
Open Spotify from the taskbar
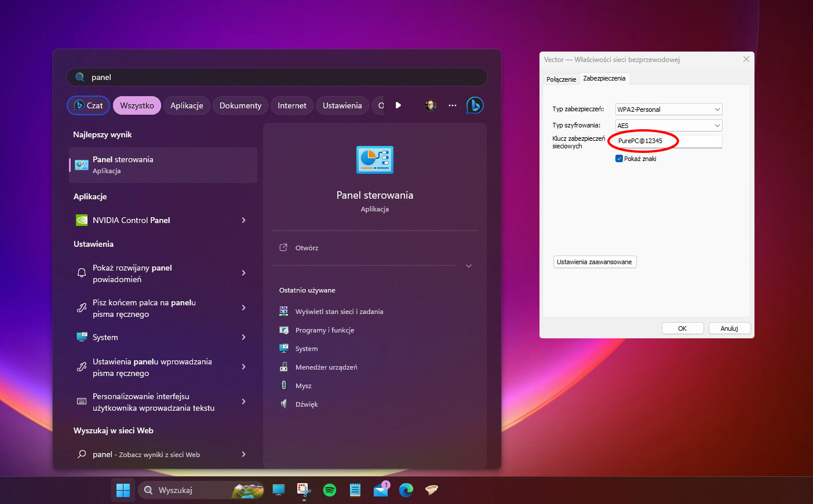(x=329, y=490)
